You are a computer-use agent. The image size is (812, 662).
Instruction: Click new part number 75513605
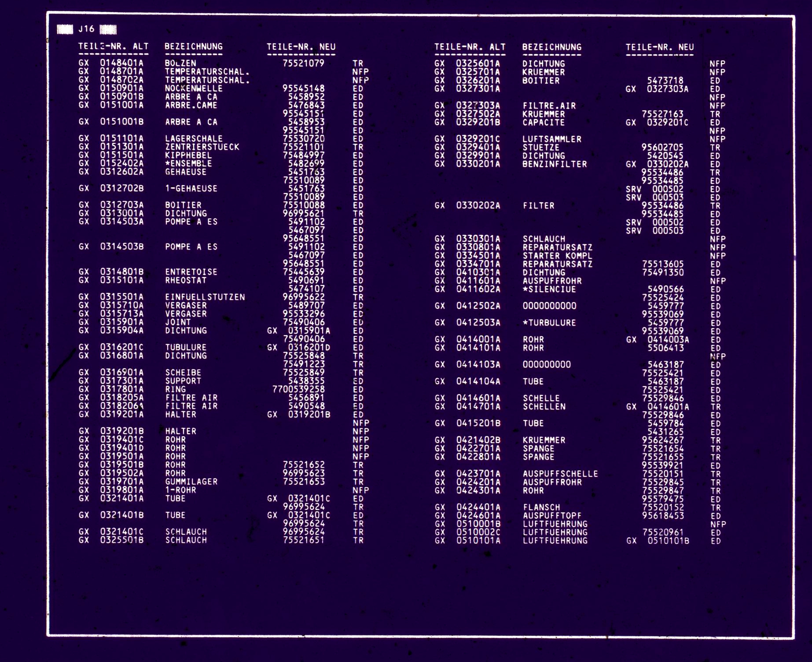coord(662,264)
